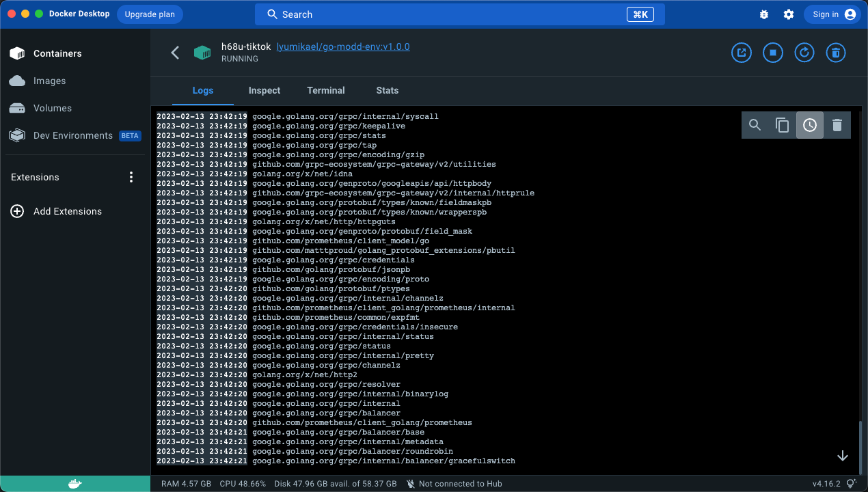Click the Not connected to Hub status
Screen dimensions: 868x492
[x=454, y=484]
